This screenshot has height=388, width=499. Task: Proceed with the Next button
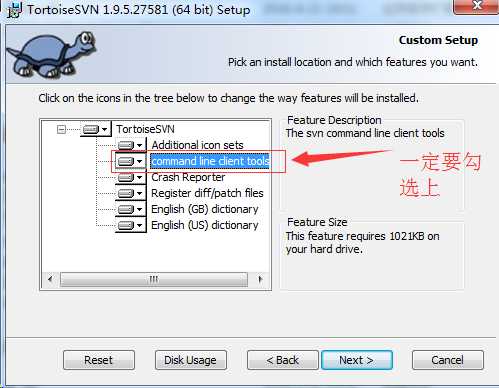357,360
